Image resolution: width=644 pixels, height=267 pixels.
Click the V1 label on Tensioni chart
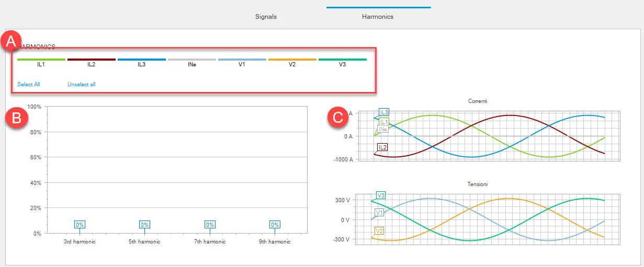[x=380, y=213]
